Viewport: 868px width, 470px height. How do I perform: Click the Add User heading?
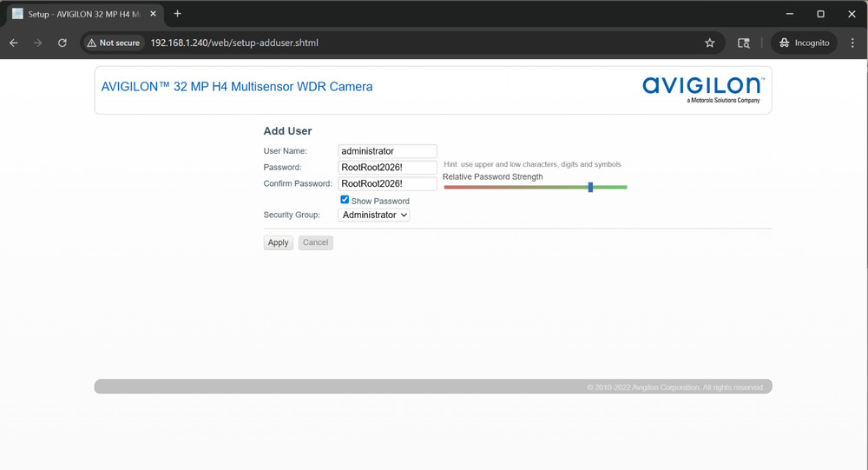click(287, 131)
